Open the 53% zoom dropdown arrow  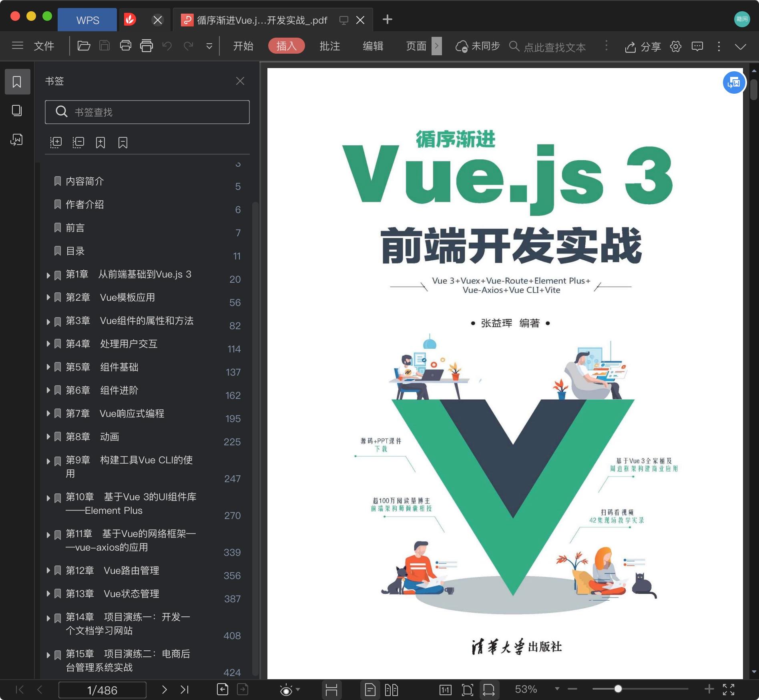coord(557,689)
